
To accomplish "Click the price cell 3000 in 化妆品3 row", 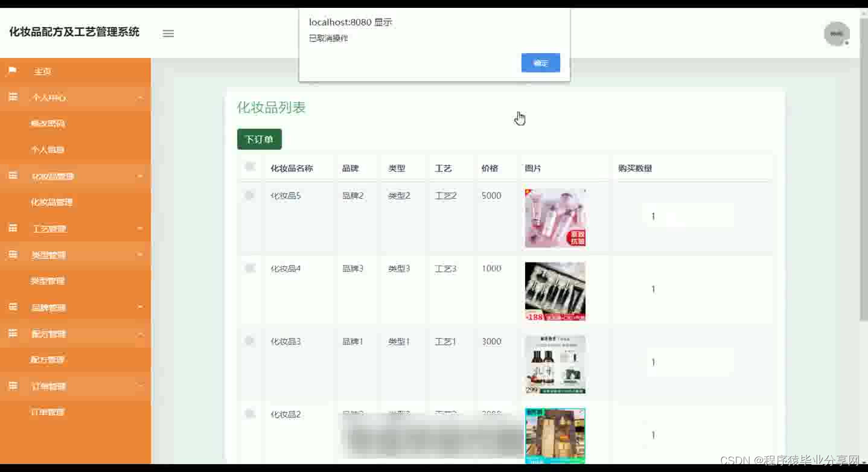I will click(491, 342).
